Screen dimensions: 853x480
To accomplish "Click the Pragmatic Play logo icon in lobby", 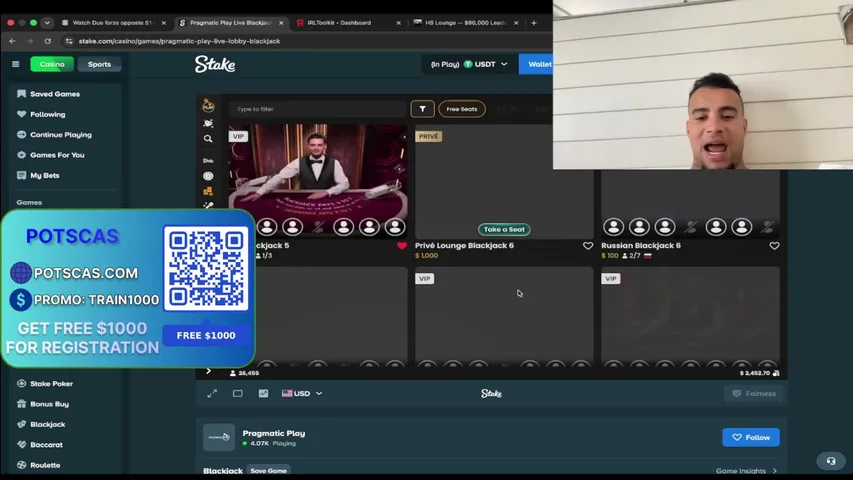I will 208,105.
